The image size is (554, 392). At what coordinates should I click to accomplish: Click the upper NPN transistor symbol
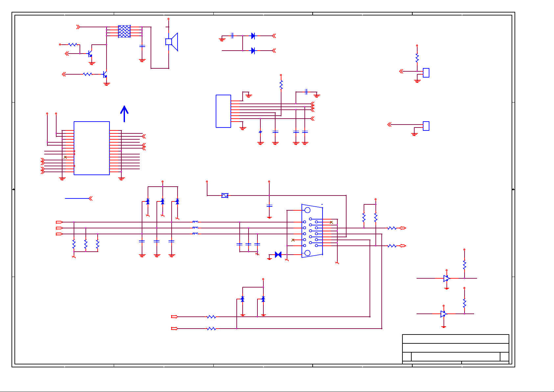pyautogui.click(x=90, y=53)
